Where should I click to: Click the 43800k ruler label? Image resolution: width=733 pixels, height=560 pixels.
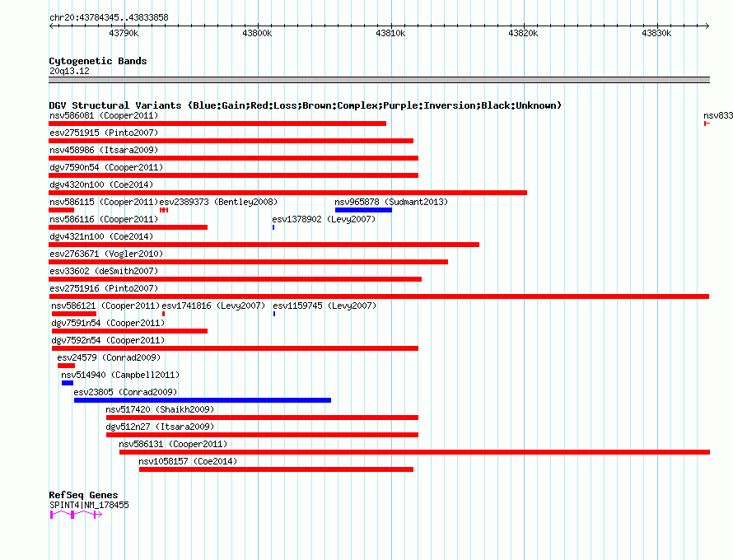(x=257, y=33)
